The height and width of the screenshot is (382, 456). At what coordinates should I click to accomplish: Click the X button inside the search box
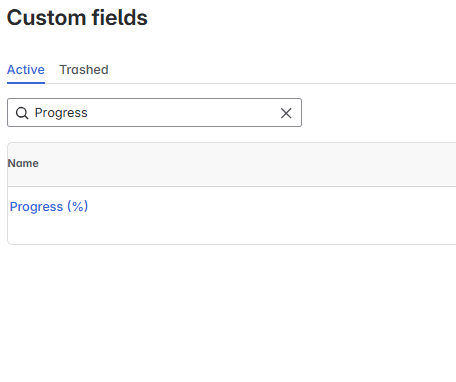pos(286,113)
